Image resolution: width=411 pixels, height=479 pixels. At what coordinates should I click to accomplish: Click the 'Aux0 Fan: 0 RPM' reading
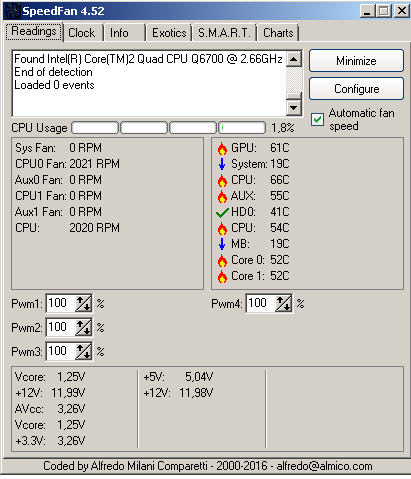click(x=58, y=180)
